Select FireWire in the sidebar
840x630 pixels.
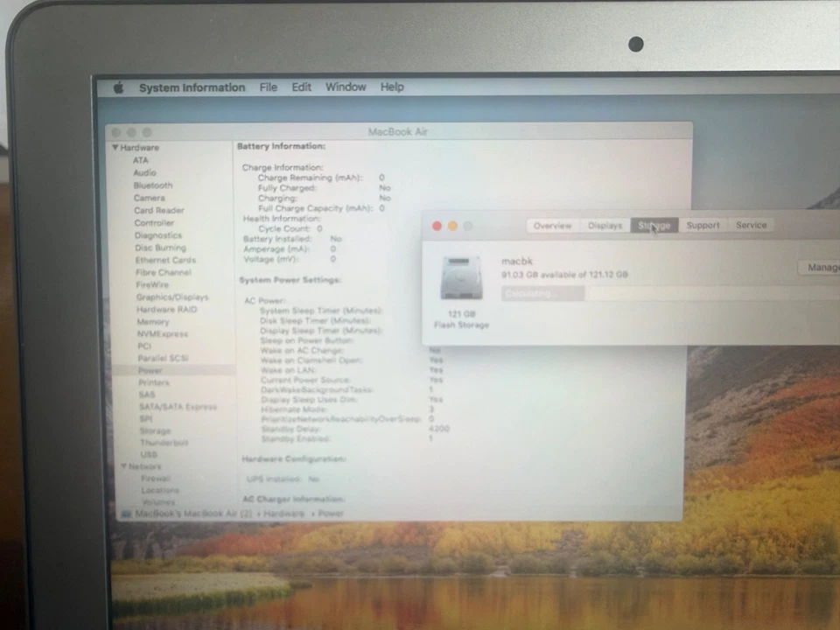point(152,284)
